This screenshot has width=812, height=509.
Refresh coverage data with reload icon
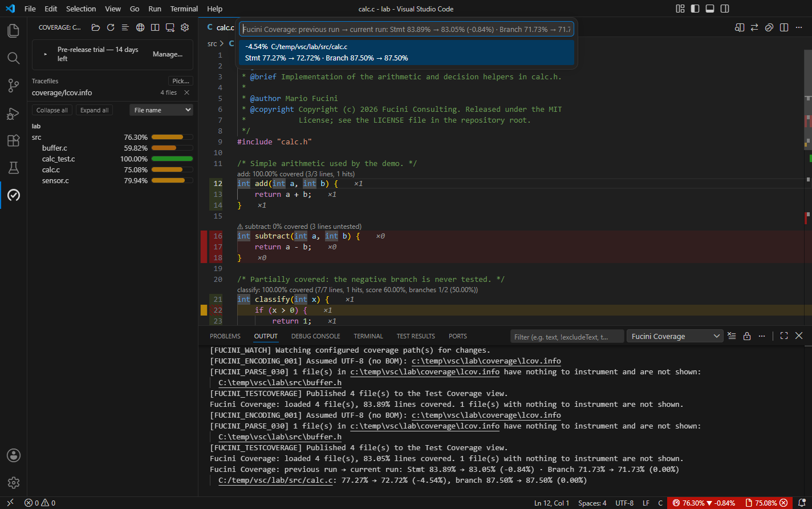pos(111,27)
